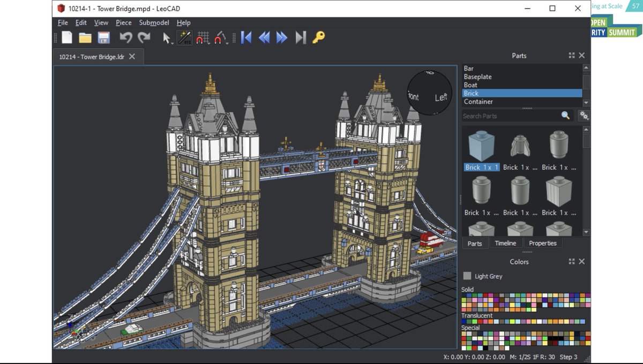643x364 pixels.
Task: Select the Baseplate category
Action: click(x=522, y=77)
